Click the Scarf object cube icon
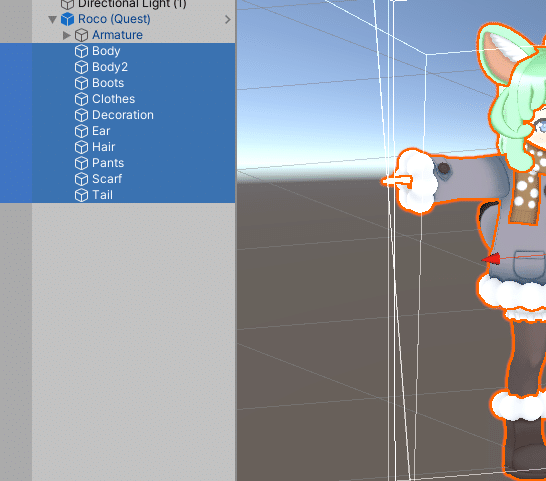The image size is (546, 481). coord(81,179)
